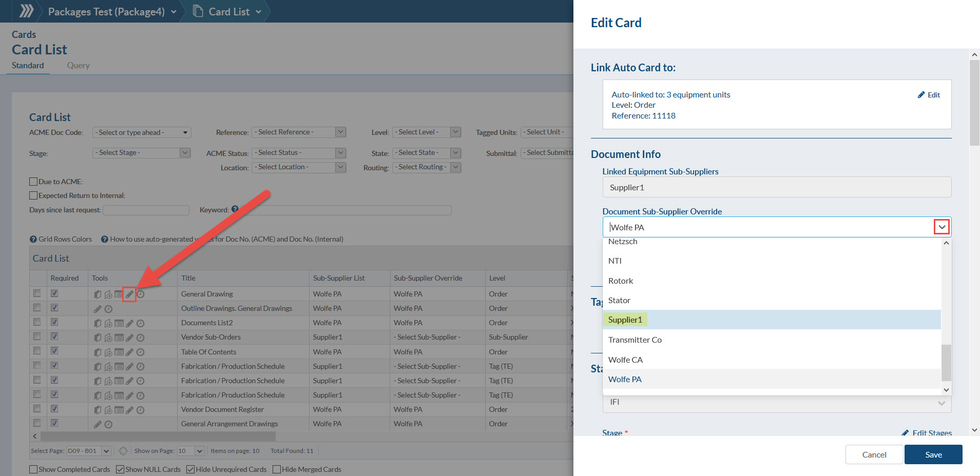
Task: Open edit pencil for General Drawing card
Action: click(x=129, y=294)
